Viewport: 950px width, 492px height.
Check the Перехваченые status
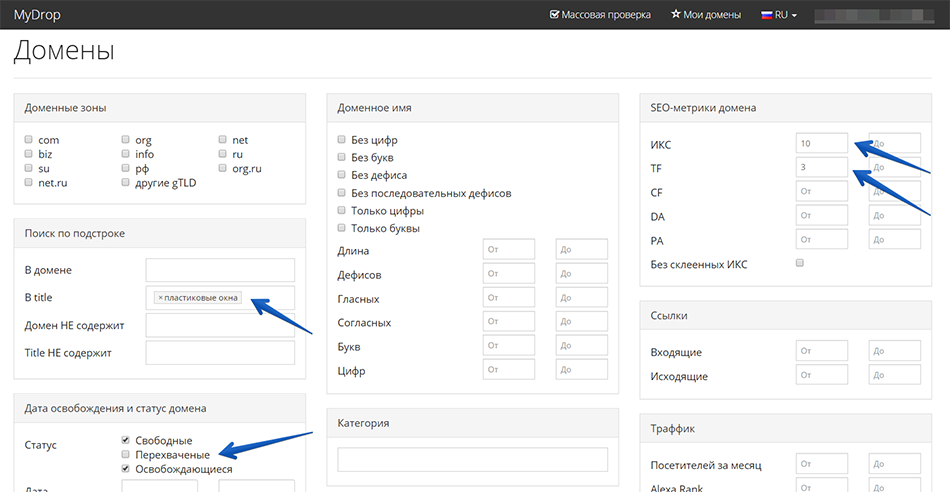click(125, 454)
